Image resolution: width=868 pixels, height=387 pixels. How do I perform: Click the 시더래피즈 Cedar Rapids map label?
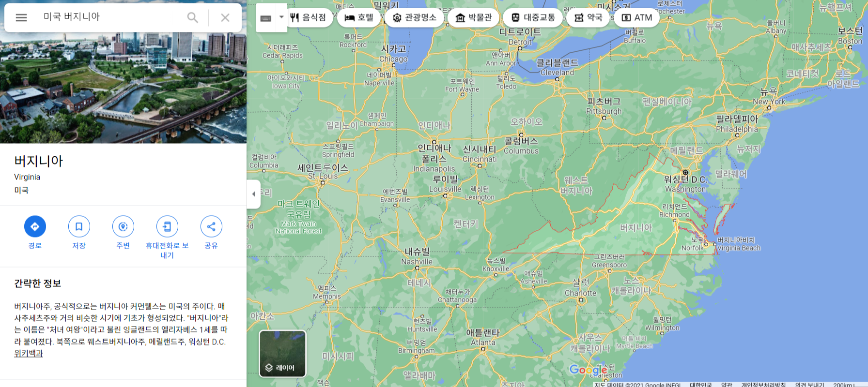click(x=282, y=51)
